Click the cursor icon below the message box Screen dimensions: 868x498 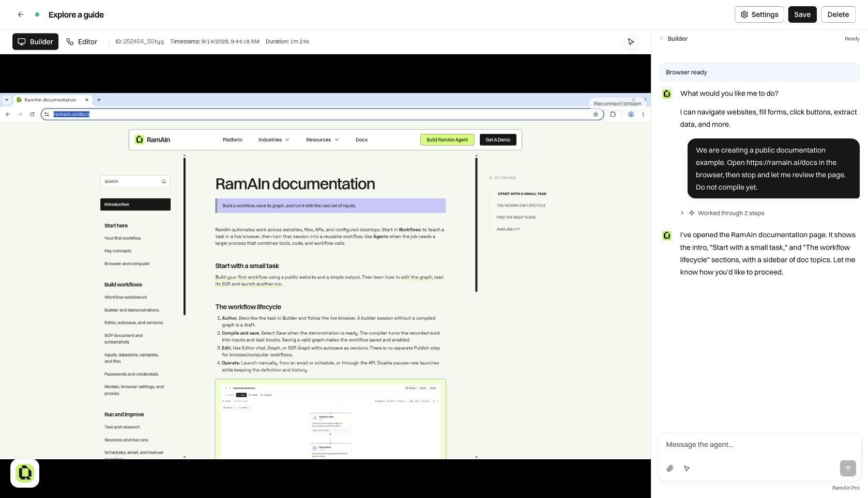coord(687,469)
